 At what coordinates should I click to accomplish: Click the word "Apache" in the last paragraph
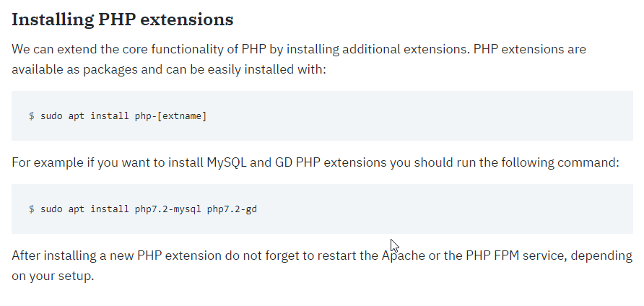[405, 255]
